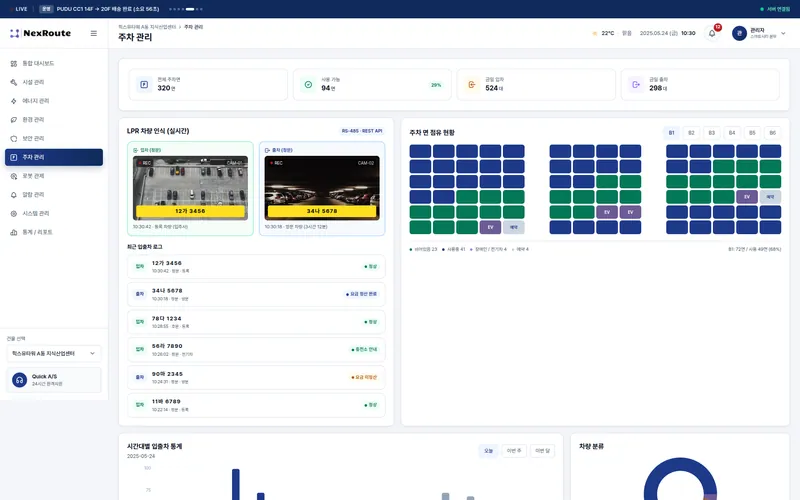Click the sunny weather icon near 22°C
This screenshot has height=500, width=800.
[x=594, y=33]
